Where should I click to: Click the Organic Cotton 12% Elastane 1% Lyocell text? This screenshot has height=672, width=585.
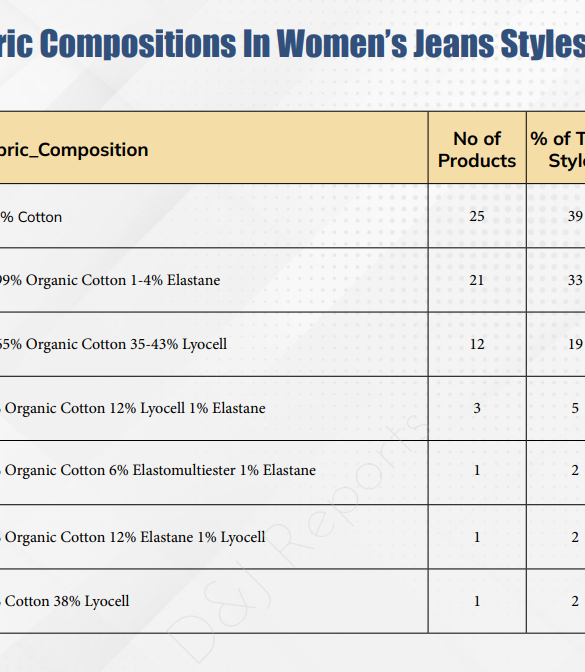(x=133, y=537)
